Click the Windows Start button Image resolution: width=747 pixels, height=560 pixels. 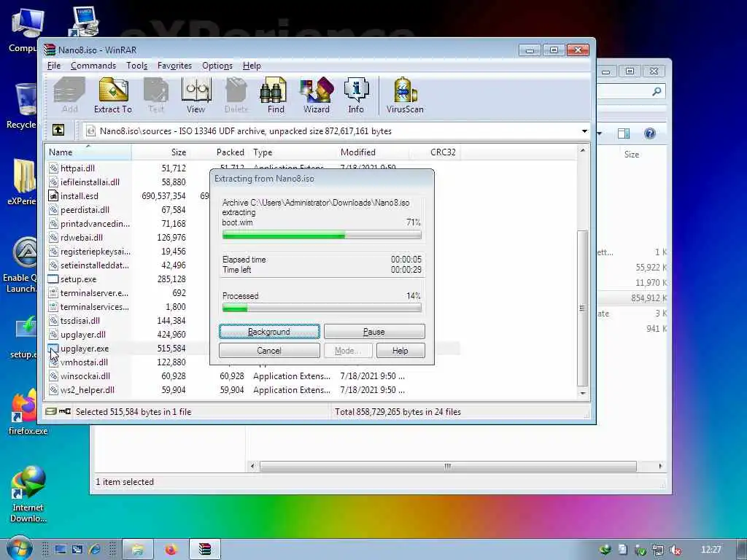coord(19,549)
